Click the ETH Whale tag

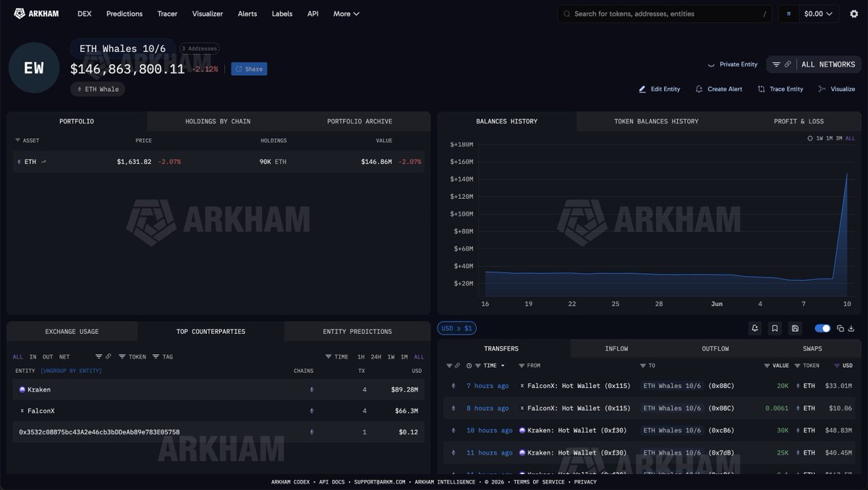click(98, 89)
